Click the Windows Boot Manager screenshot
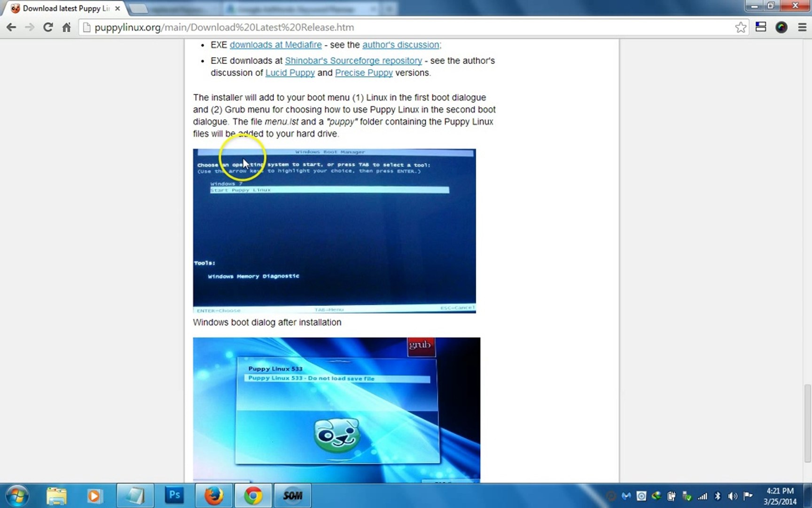812x508 pixels. coord(334,231)
